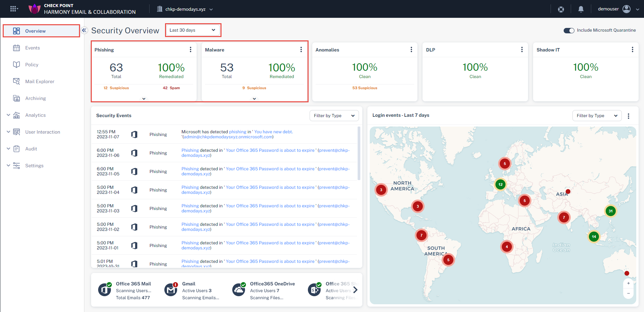Open the help and support icon
Image resolution: width=644 pixels, height=312 pixels.
561,9
